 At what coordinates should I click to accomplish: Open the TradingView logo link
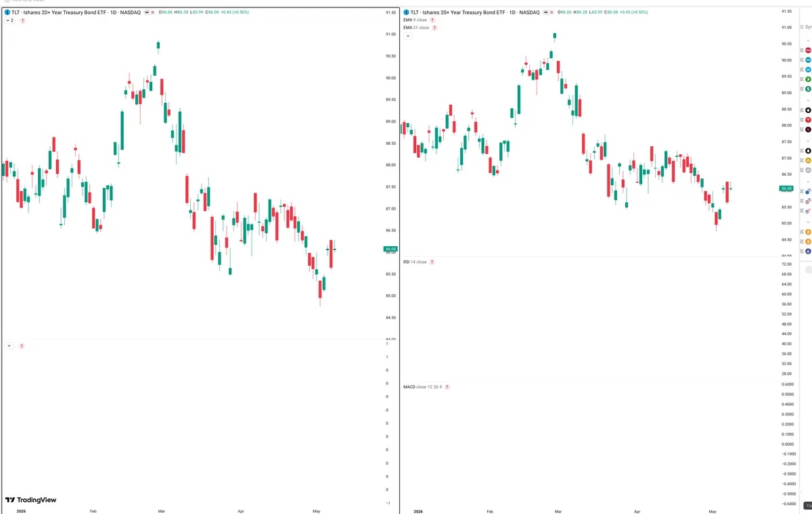(x=31, y=500)
